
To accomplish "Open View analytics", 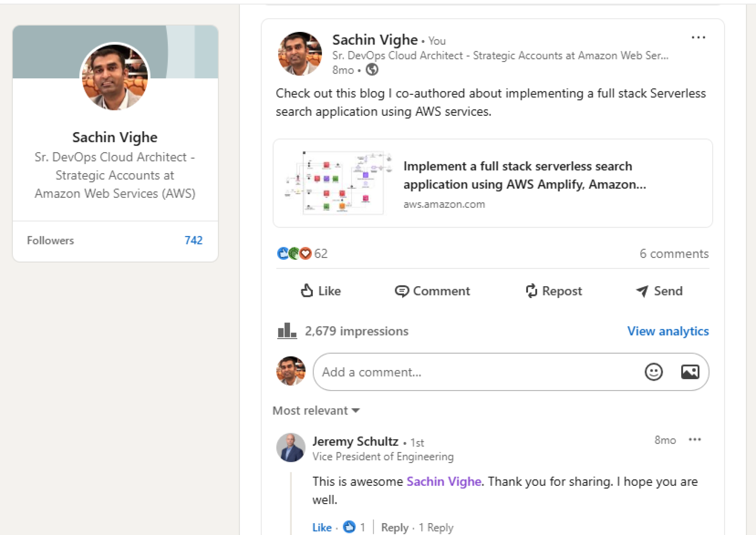I will (667, 331).
